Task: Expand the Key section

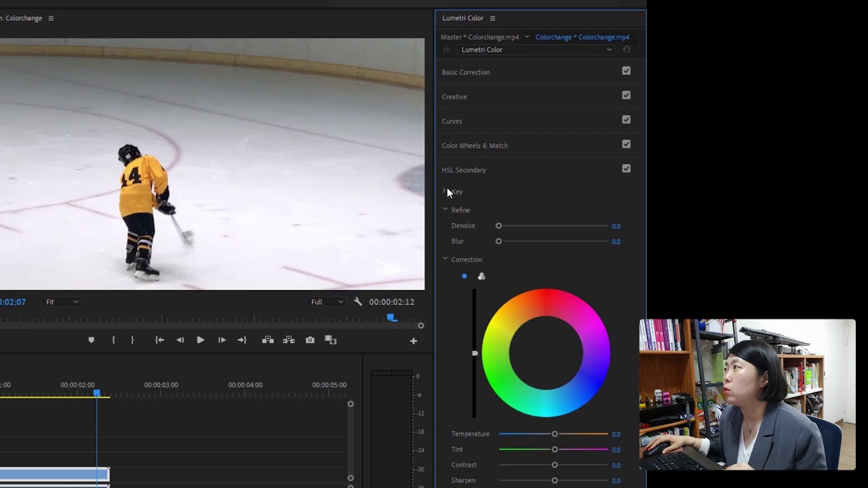Action: 445,191
